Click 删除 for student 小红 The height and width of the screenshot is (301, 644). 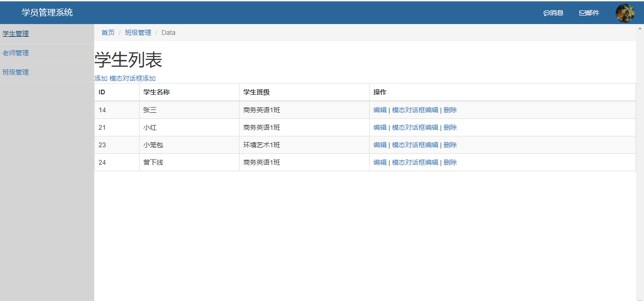[450, 127]
